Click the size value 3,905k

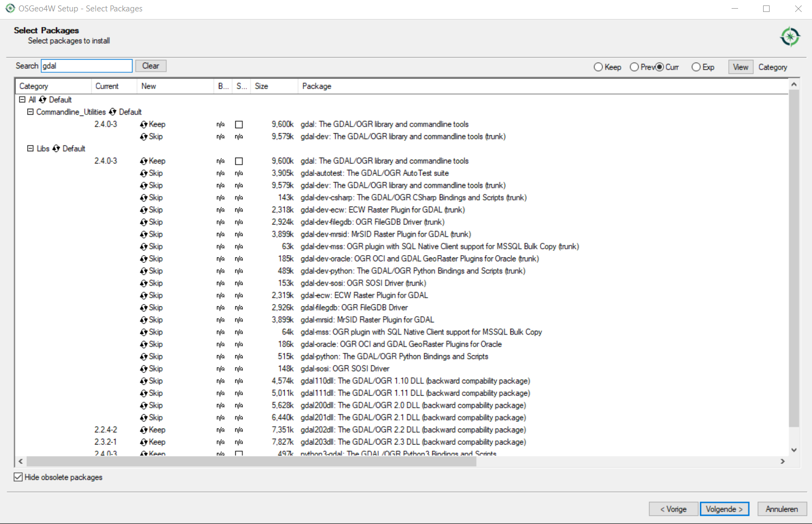(283, 173)
